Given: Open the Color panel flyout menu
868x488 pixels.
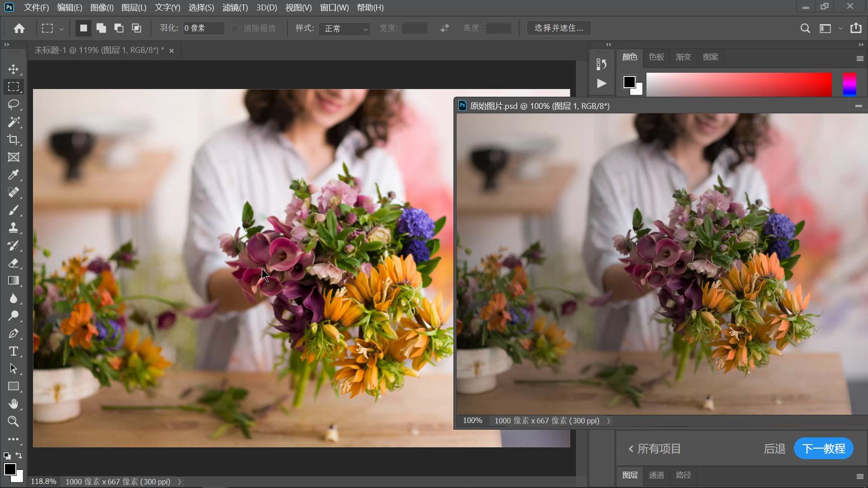Looking at the screenshot, I should point(860,58).
